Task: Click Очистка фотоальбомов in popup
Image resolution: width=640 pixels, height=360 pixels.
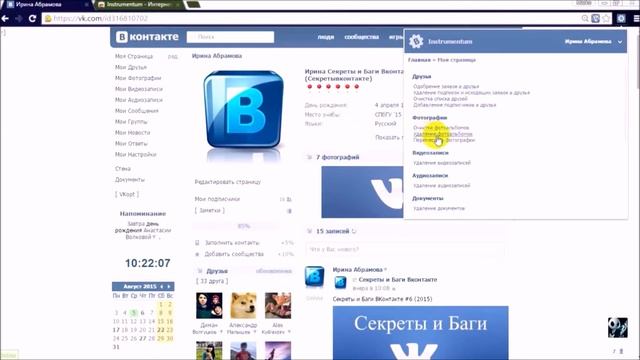Action: click(x=441, y=128)
